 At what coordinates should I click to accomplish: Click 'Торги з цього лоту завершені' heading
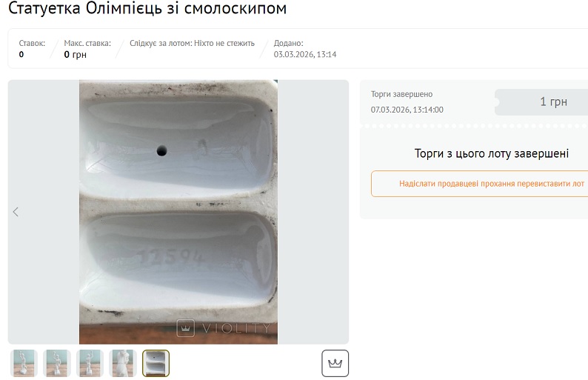tap(491, 153)
